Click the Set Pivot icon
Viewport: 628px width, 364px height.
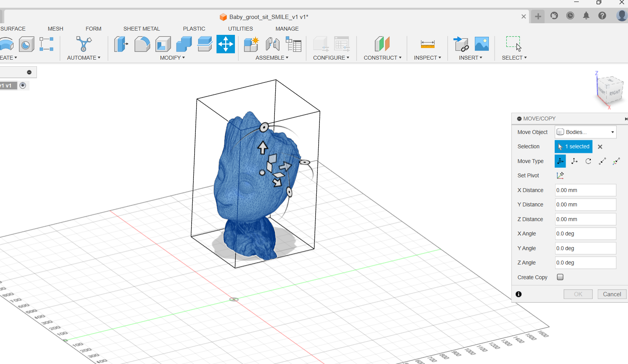pyautogui.click(x=560, y=175)
